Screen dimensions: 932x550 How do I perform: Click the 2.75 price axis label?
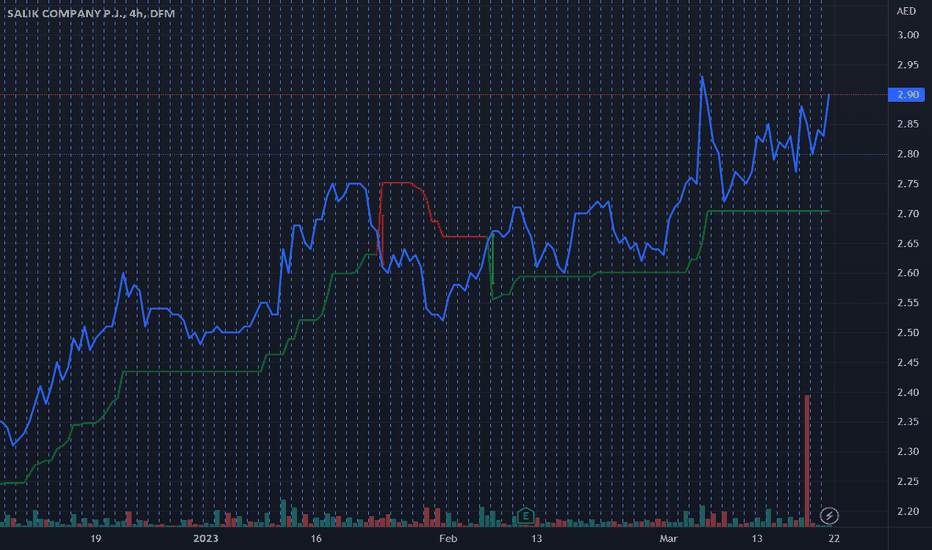pyautogui.click(x=908, y=184)
